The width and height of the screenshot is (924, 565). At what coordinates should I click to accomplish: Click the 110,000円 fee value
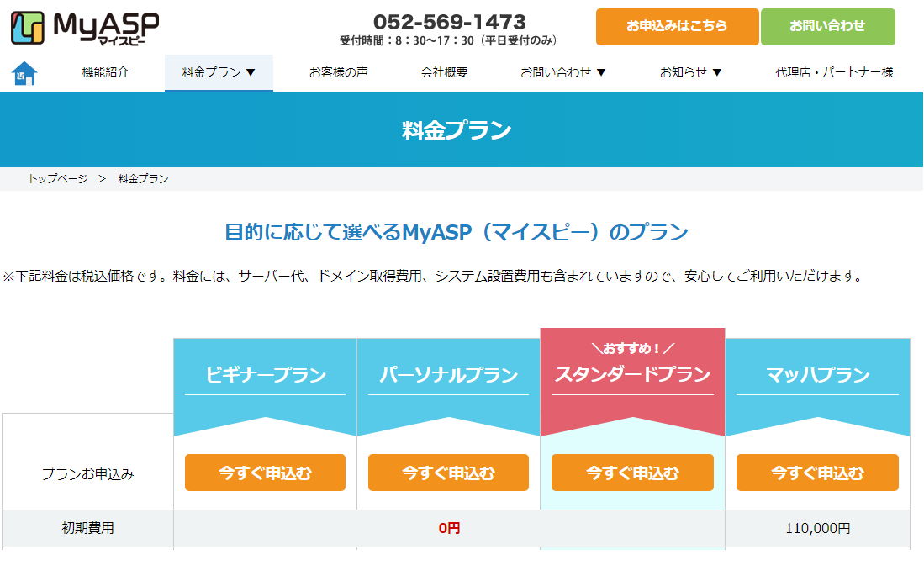(x=817, y=529)
